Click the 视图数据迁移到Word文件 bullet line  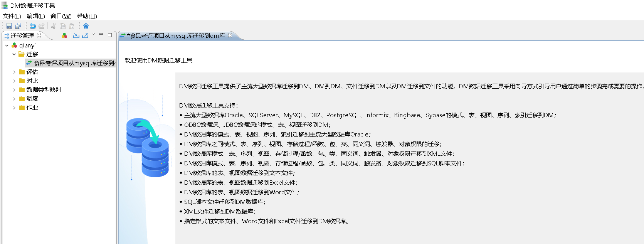239,192
